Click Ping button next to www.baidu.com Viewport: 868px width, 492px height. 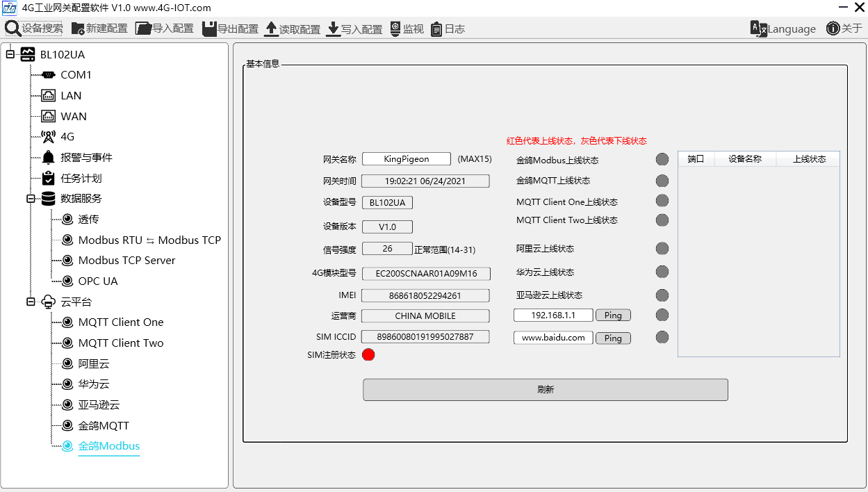tap(613, 338)
